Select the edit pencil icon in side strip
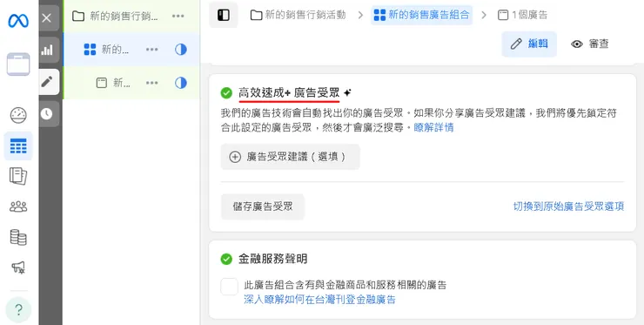 (47, 82)
